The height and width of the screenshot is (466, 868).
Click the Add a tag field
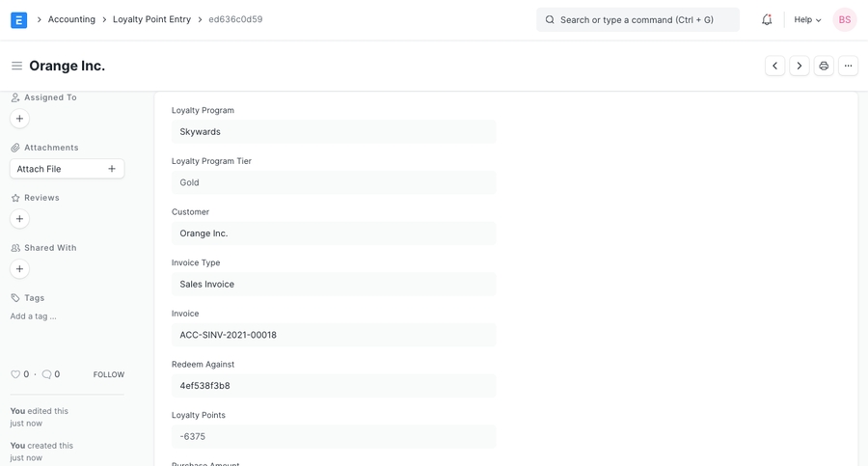[x=34, y=316]
